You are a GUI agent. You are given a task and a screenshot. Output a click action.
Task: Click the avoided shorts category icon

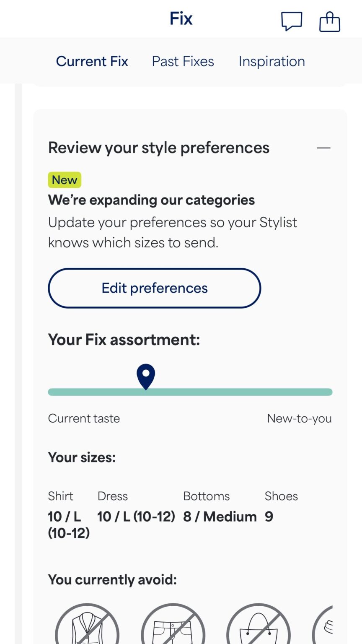(x=173, y=625)
